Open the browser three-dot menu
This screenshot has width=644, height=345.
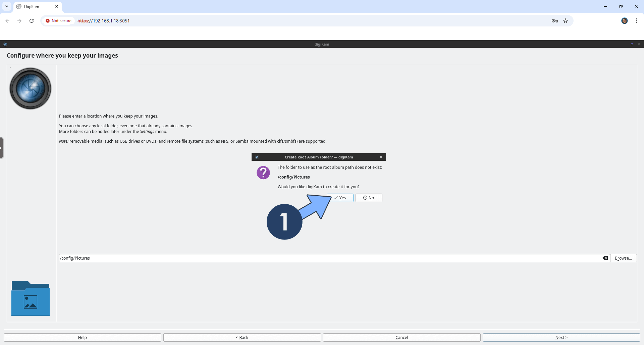(x=637, y=21)
